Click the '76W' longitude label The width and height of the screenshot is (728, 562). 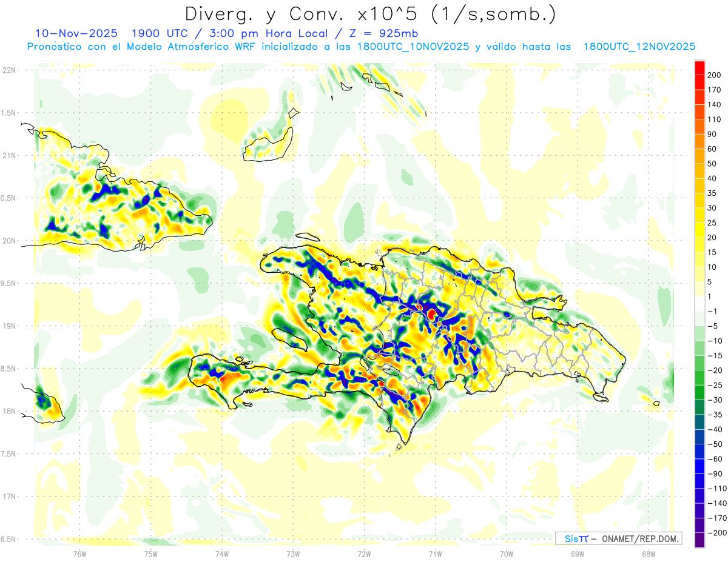(x=79, y=554)
